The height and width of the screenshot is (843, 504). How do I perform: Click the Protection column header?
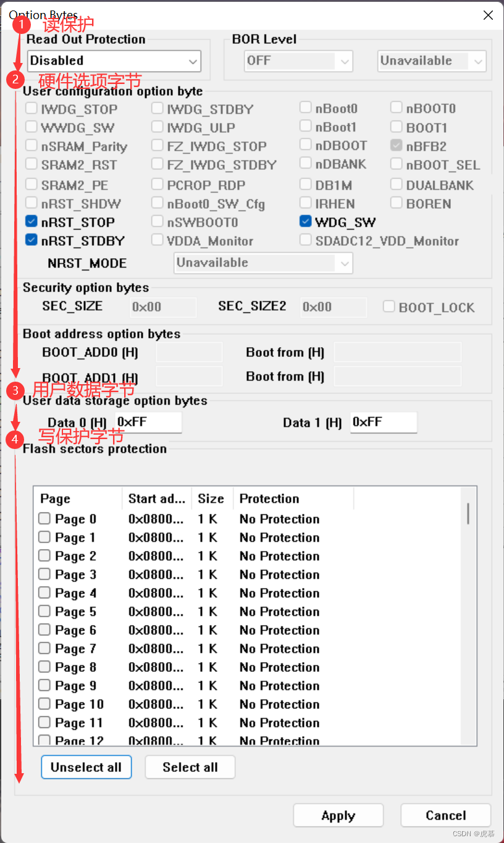coord(293,498)
